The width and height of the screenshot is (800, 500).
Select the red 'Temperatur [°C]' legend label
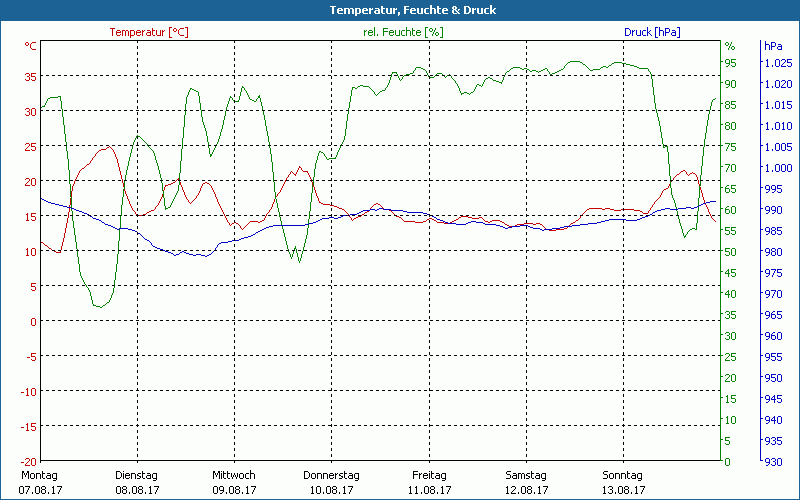coord(149,32)
